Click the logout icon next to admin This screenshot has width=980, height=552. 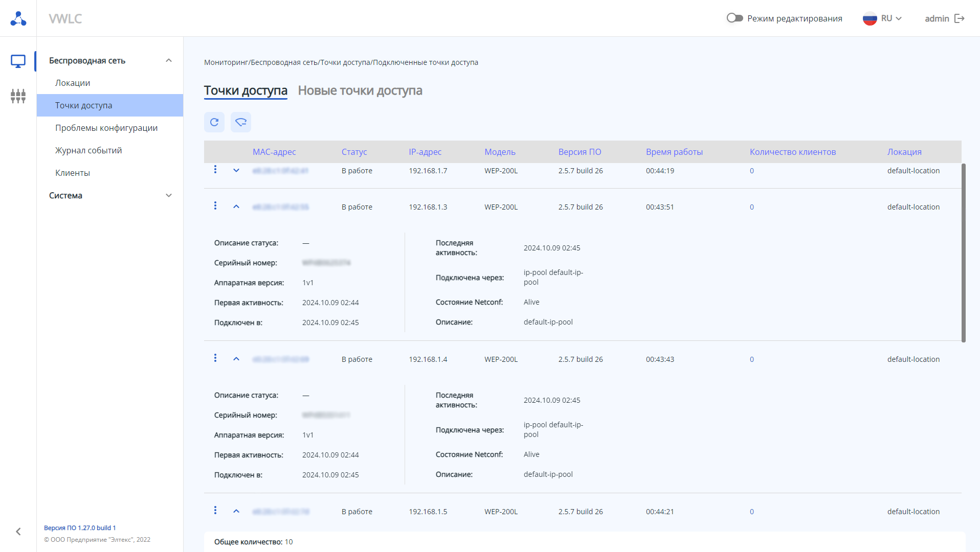click(960, 18)
